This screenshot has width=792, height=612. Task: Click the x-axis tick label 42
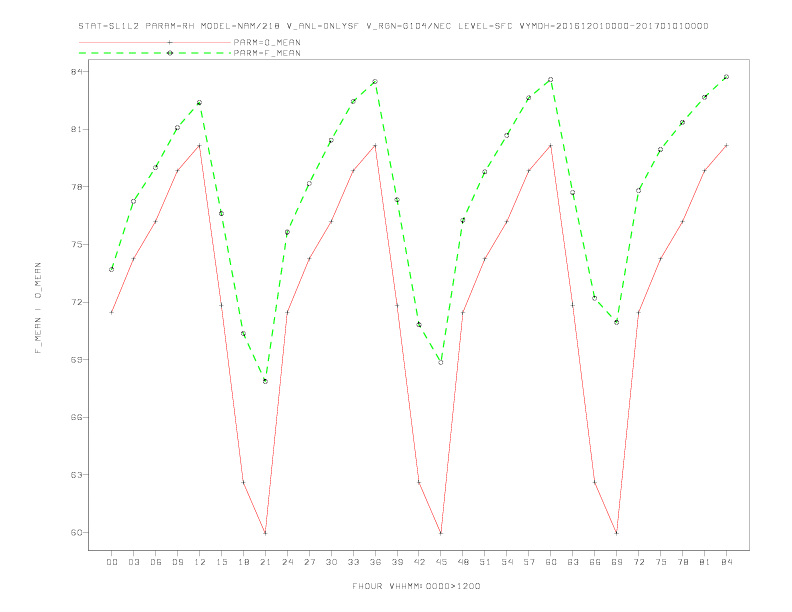tap(419, 562)
